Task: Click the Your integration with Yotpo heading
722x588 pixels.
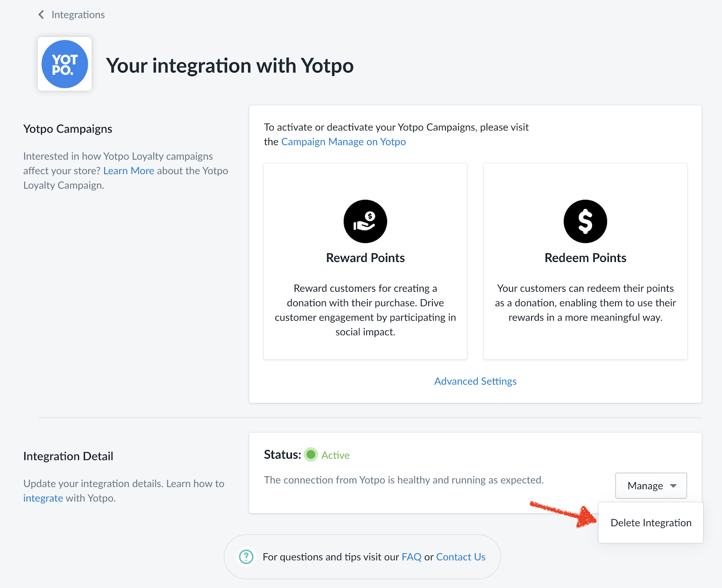Action: pyautogui.click(x=230, y=66)
